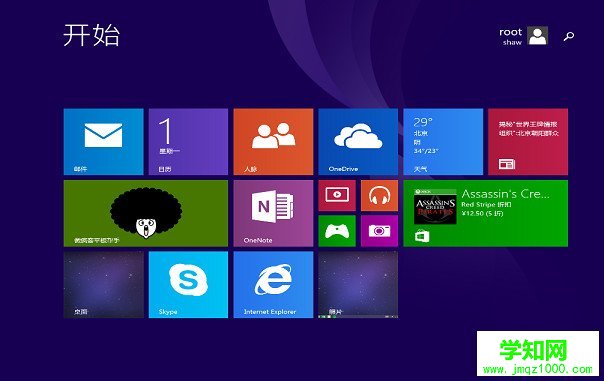
Task: Open the Mail tile
Action: pos(103,142)
